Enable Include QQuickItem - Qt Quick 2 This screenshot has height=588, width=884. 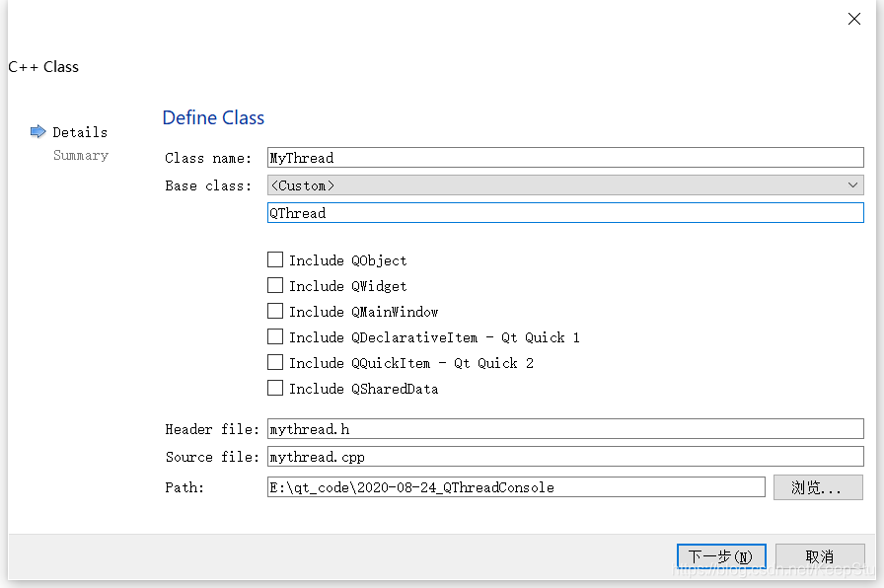275,362
